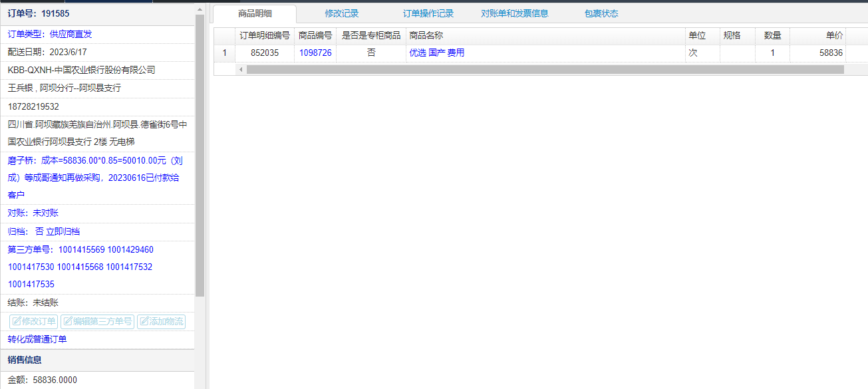Open the 包裹状态 tab
The width and height of the screenshot is (868, 389).
coord(601,13)
